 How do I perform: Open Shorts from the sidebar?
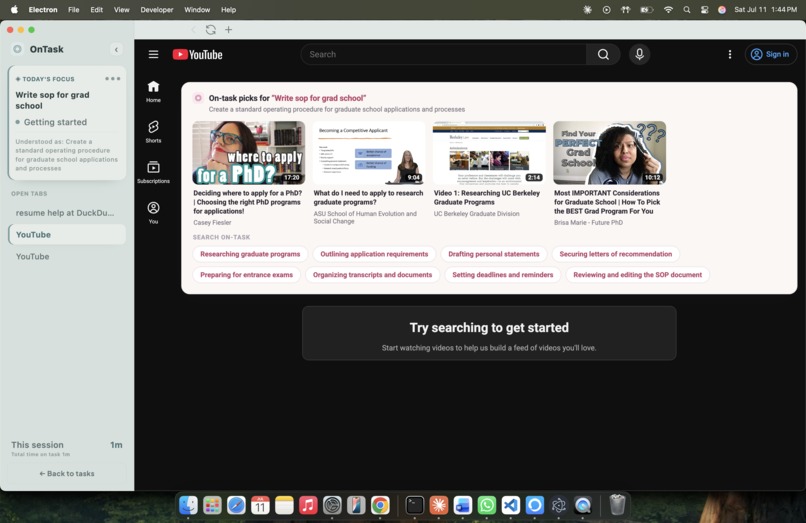point(153,132)
